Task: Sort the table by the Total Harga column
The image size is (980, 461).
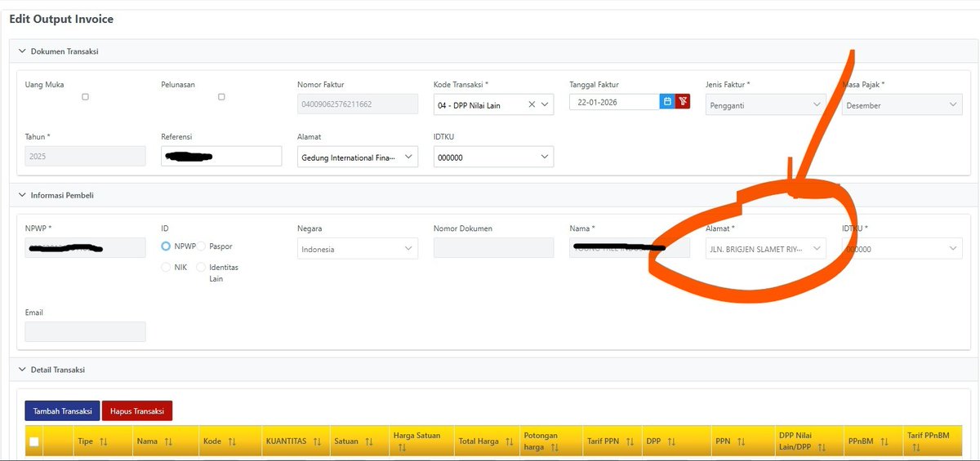Action: pos(510,441)
